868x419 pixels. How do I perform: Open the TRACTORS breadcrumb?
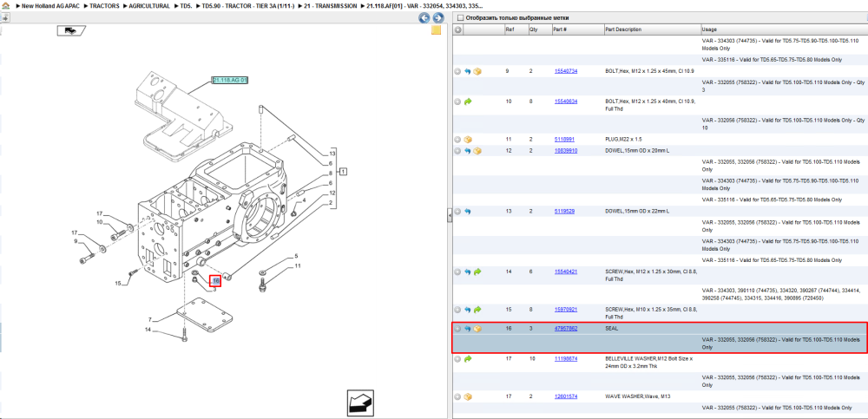click(104, 5)
